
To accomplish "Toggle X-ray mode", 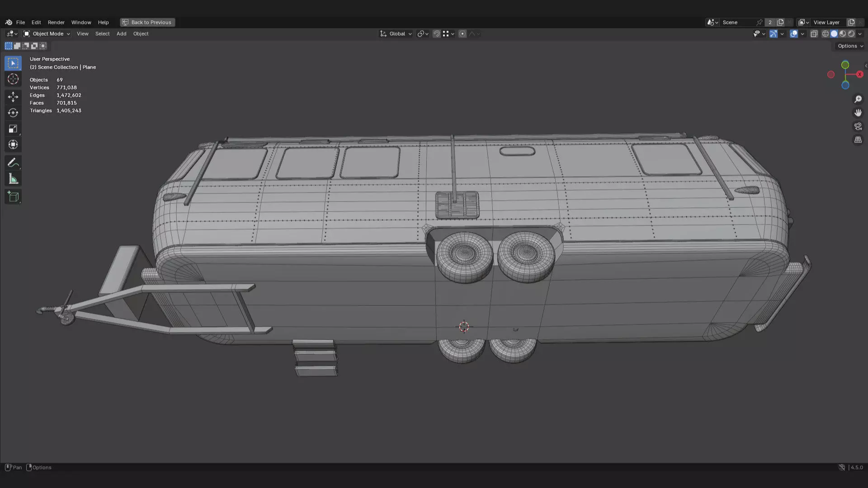I will [814, 34].
